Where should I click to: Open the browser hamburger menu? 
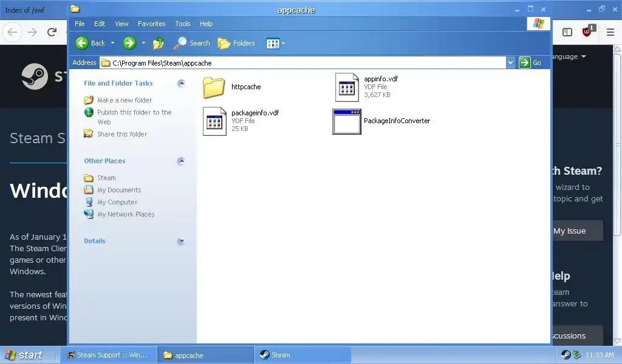(610, 32)
